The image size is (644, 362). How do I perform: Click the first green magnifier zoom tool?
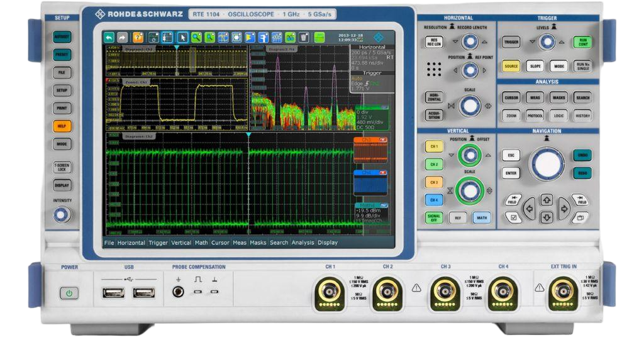tap(196, 38)
